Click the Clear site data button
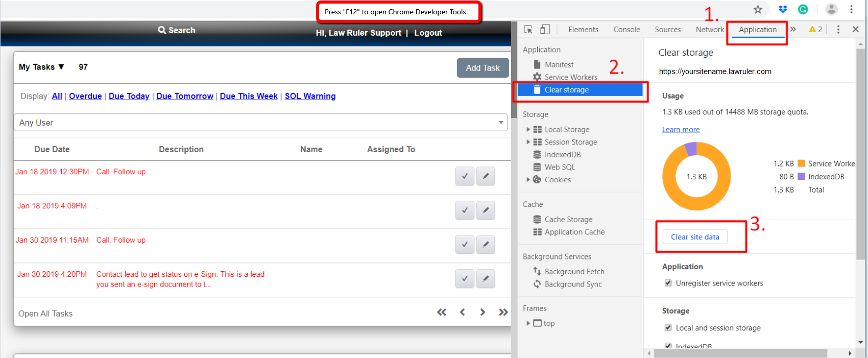The width and height of the screenshot is (868, 358). click(695, 237)
